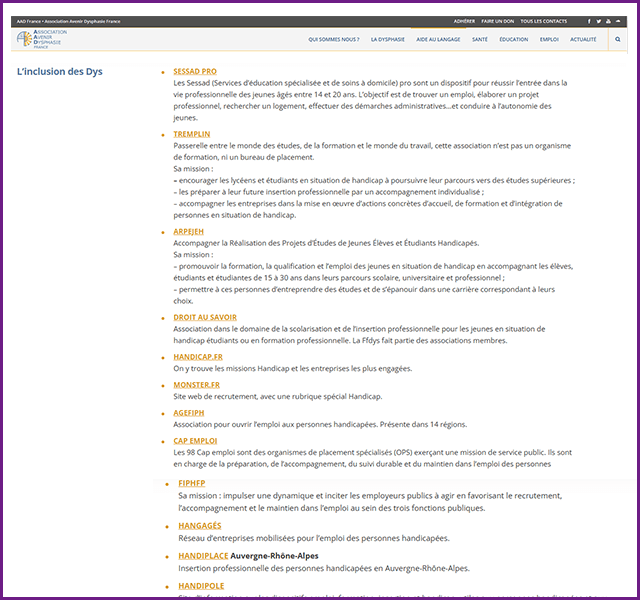This screenshot has width=640, height=600.
Task: Visit the HANDICAP.FR link
Action: click(x=198, y=357)
